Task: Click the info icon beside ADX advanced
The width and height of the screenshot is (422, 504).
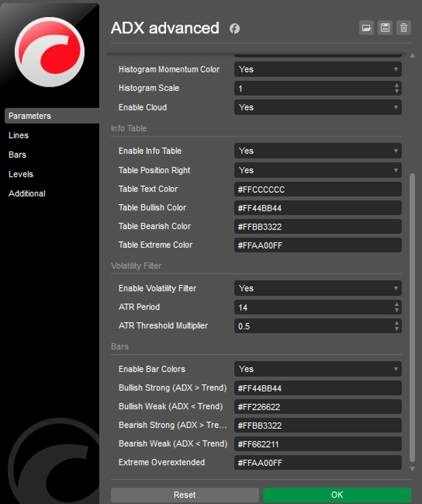Action: pos(234,29)
